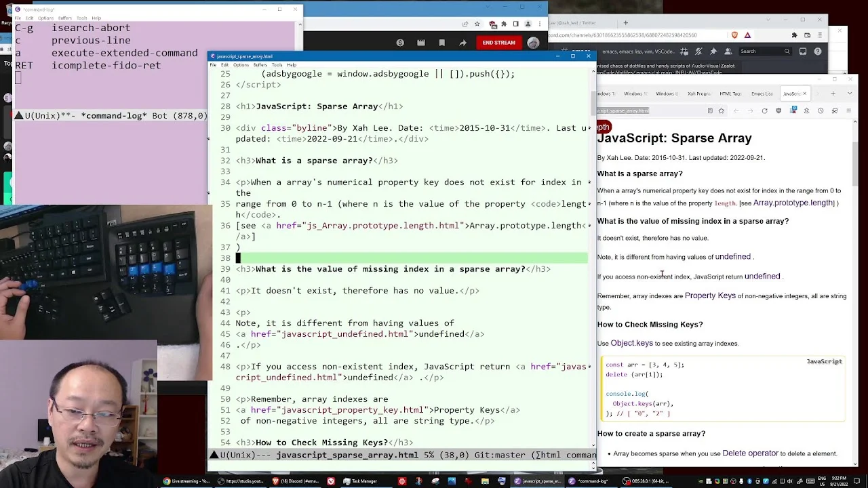
Task: Toggle Discord member list icon
Action: pos(728,52)
